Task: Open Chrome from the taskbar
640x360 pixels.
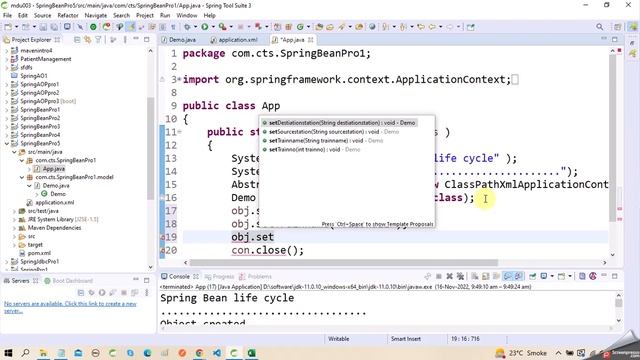Action: pos(199,353)
